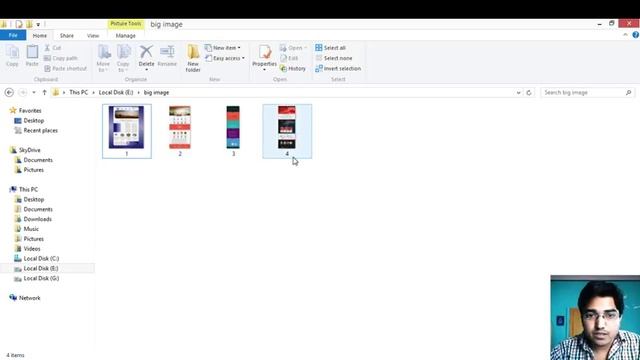The image size is (640, 360).
Task: Open the File menu tab
Action: coord(13,36)
